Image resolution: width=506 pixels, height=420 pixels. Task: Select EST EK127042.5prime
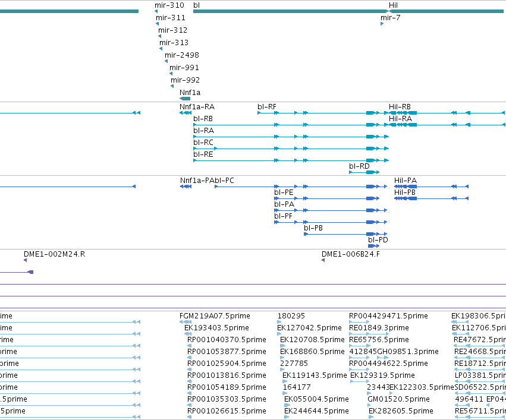[309, 328]
